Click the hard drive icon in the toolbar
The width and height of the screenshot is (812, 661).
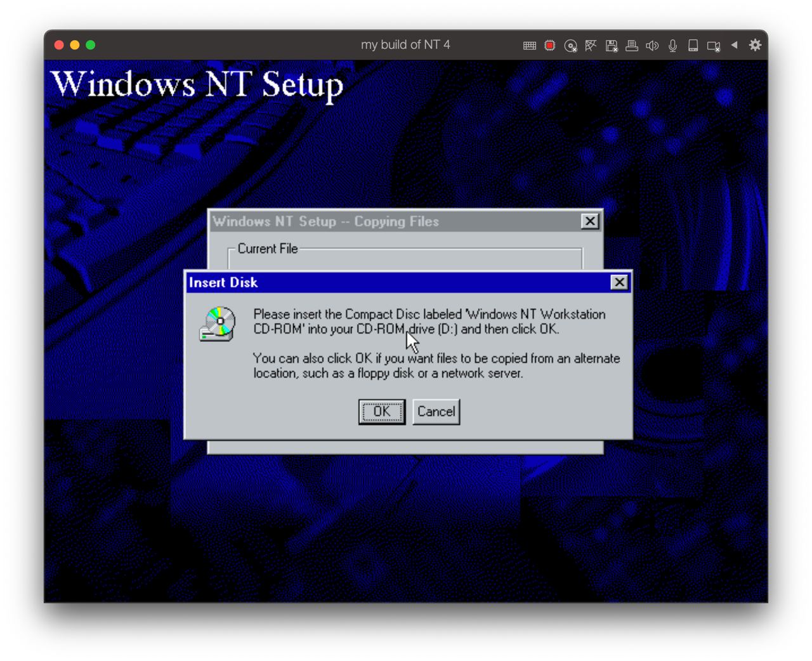tap(693, 46)
